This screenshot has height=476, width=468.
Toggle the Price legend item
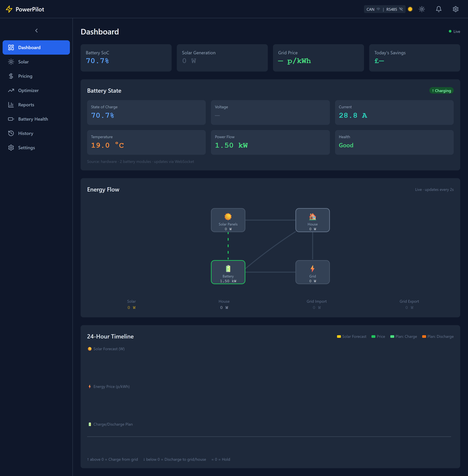pyautogui.click(x=378, y=336)
